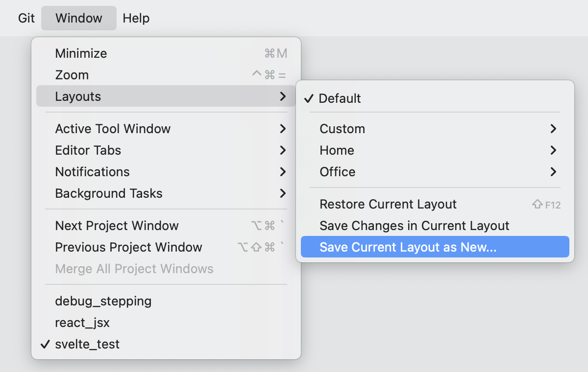Restore Current Layout
Viewport: 588px width, 372px height.
click(x=388, y=204)
